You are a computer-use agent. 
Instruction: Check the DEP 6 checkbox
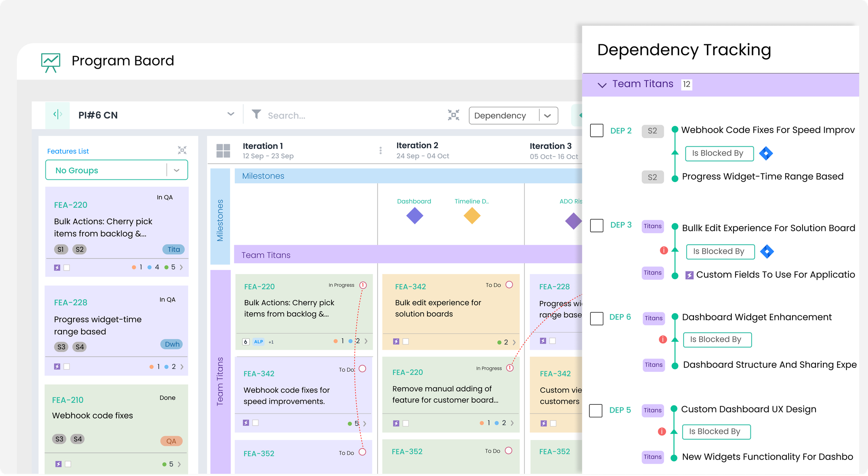click(x=597, y=318)
